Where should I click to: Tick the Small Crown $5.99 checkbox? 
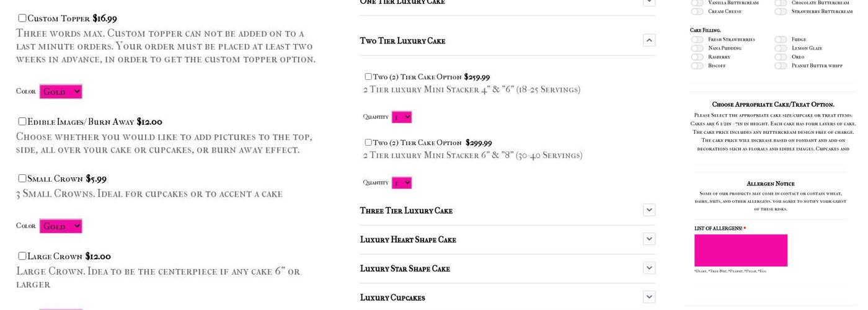[22, 179]
